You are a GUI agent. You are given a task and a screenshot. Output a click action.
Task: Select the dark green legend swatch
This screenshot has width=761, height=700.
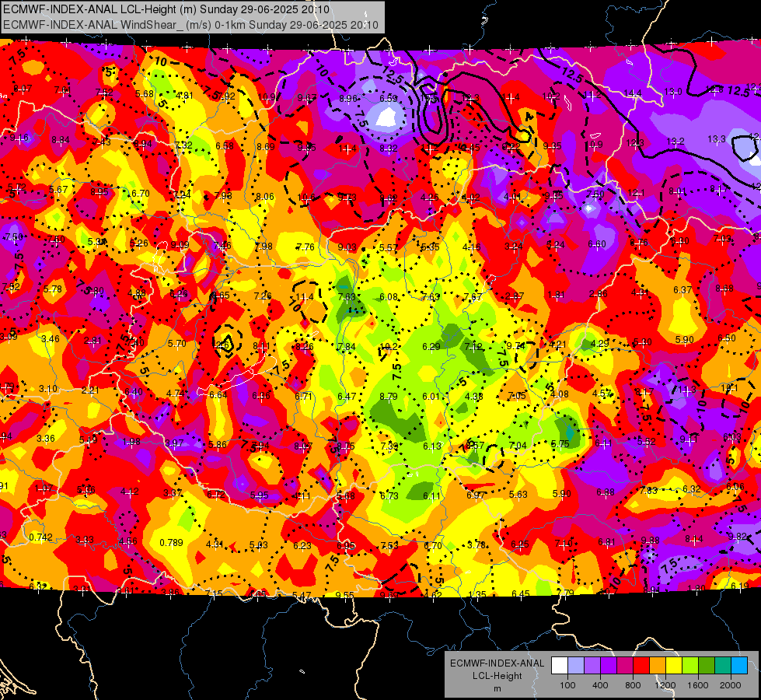[x=707, y=666]
